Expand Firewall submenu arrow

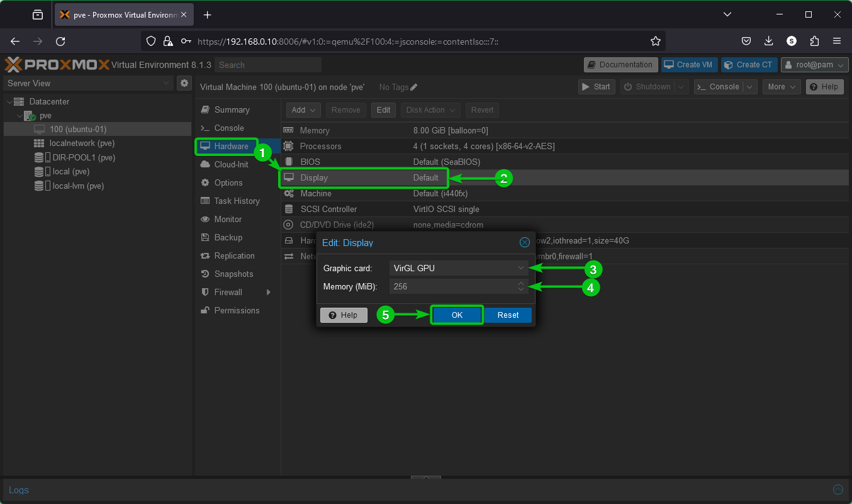269,292
